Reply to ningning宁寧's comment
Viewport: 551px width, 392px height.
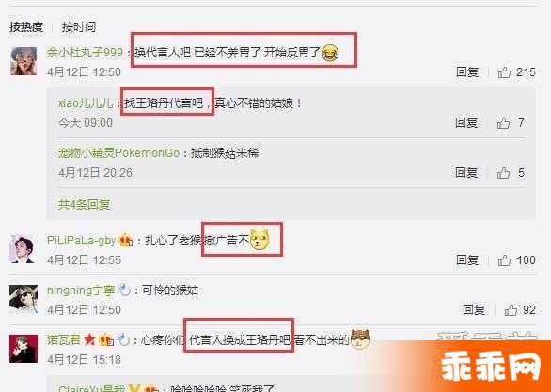(474, 310)
